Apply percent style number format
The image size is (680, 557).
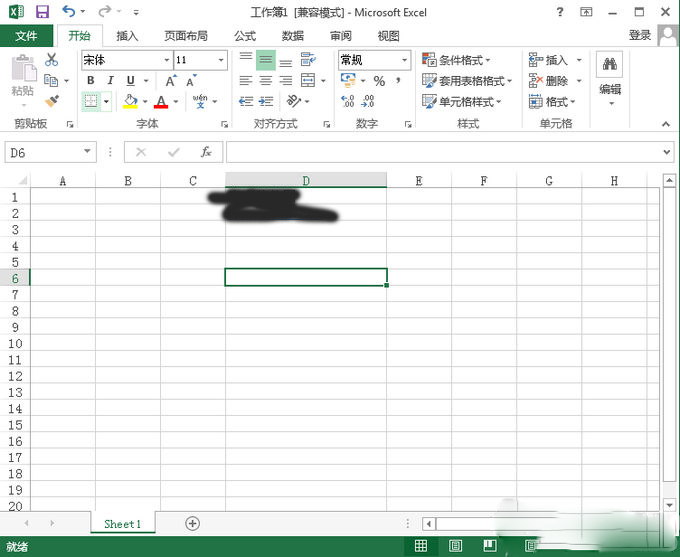379,81
